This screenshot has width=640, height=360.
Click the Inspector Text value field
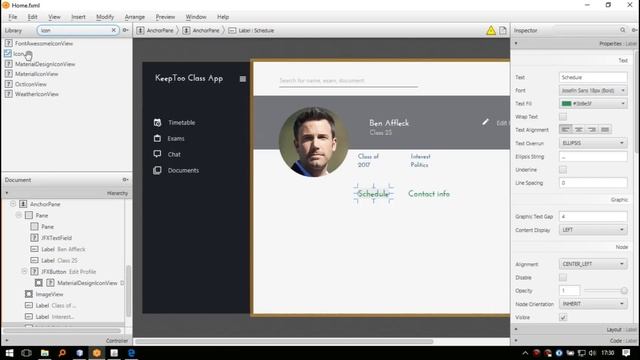(x=593, y=77)
